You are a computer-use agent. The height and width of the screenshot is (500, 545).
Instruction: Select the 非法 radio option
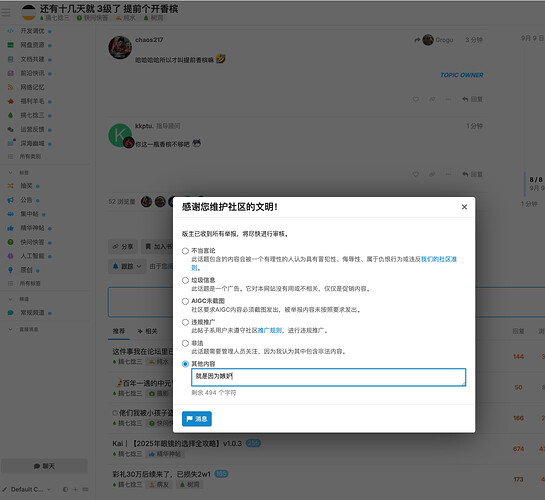(185, 343)
